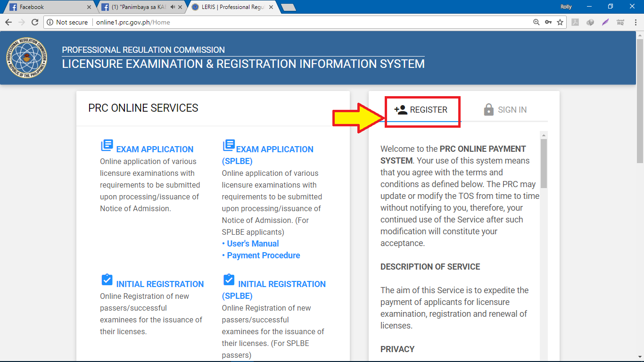Click the Not secure info icon

tap(50, 22)
